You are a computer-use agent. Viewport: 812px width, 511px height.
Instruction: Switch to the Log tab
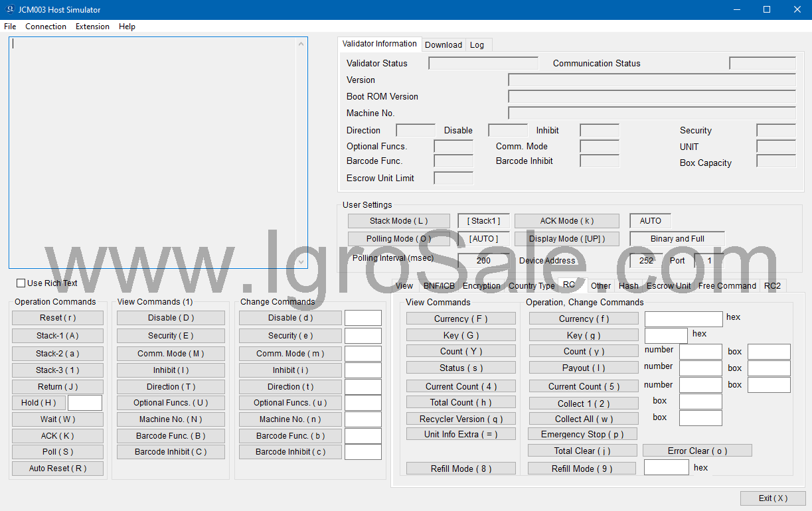(x=477, y=45)
